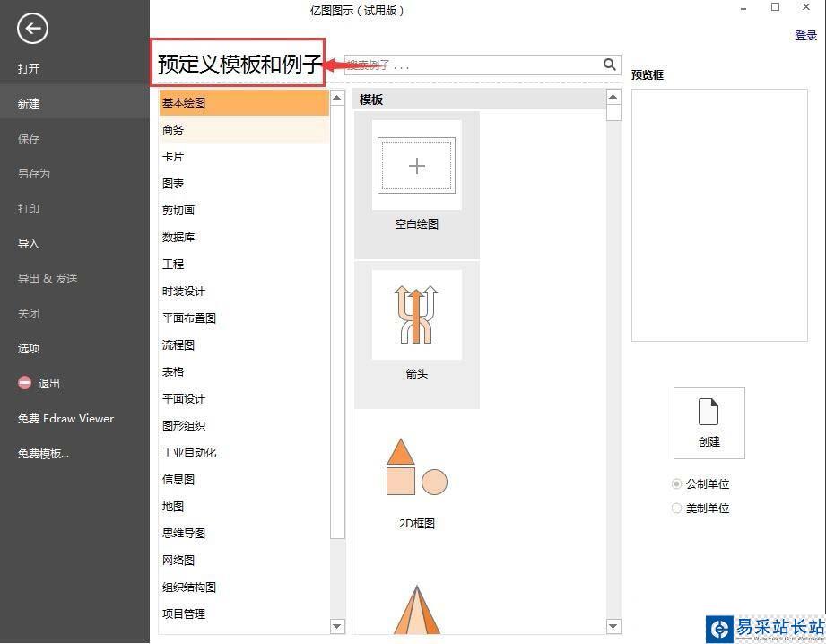Click 打印 in the sidebar

[x=29, y=208]
